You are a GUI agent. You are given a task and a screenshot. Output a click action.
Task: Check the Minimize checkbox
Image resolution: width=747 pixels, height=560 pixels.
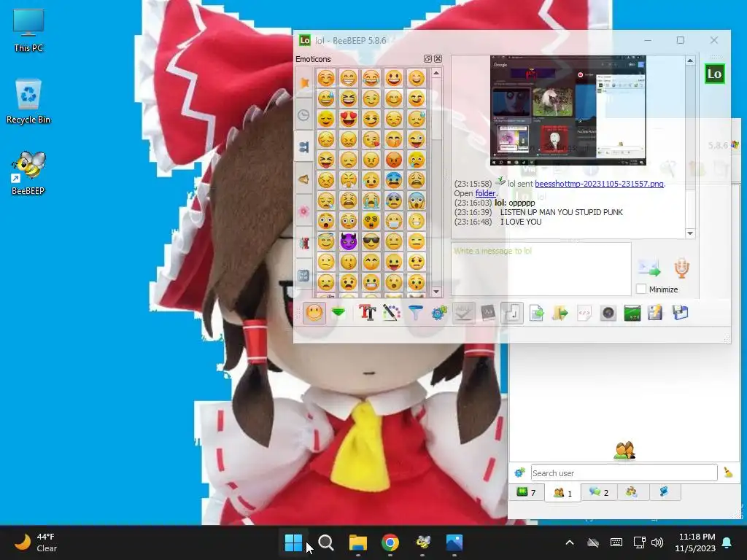point(641,289)
